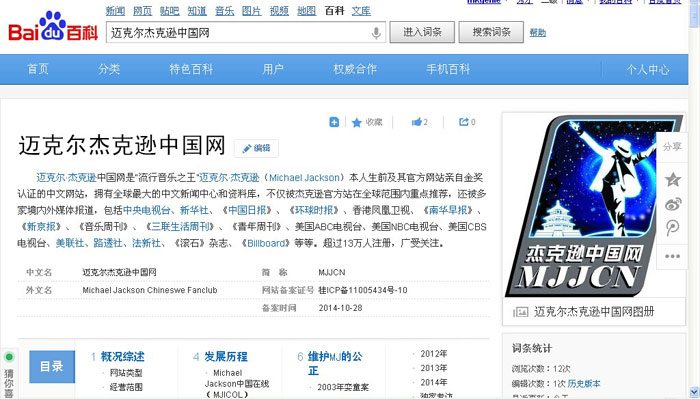Image resolution: width=700 pixels, height=399 pixels.
Task: Open more share options ellipsis
Action: tap(672, 256)
